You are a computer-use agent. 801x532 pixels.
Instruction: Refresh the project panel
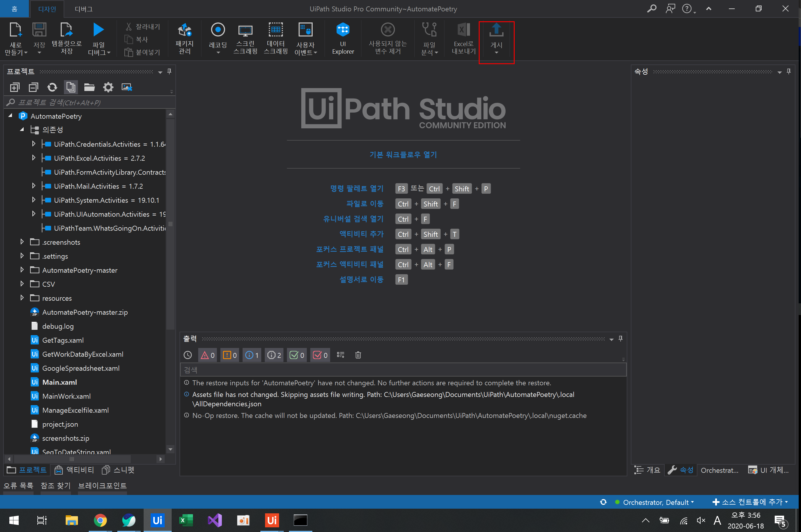[x=52, y=87]
